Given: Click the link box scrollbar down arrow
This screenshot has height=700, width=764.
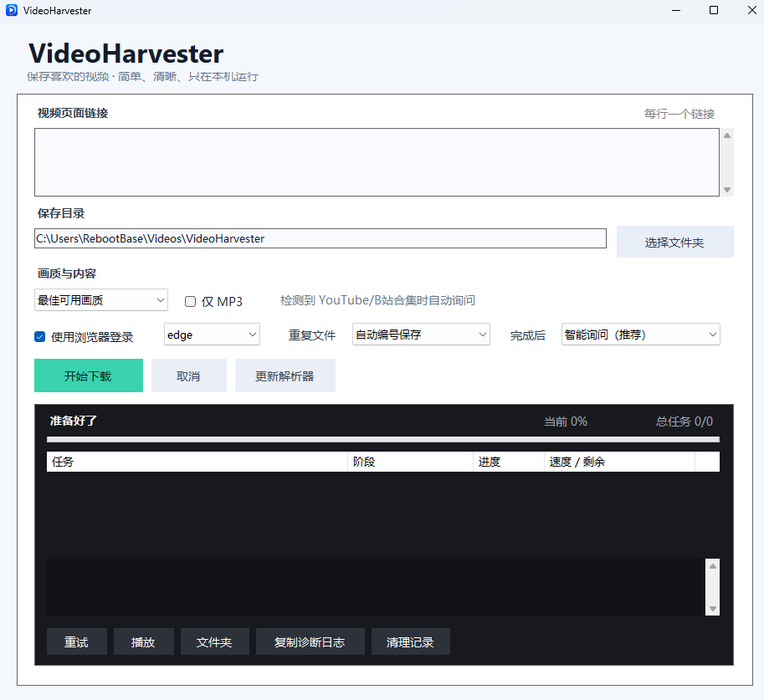Looking at the screenshot, I should (727, 190).
